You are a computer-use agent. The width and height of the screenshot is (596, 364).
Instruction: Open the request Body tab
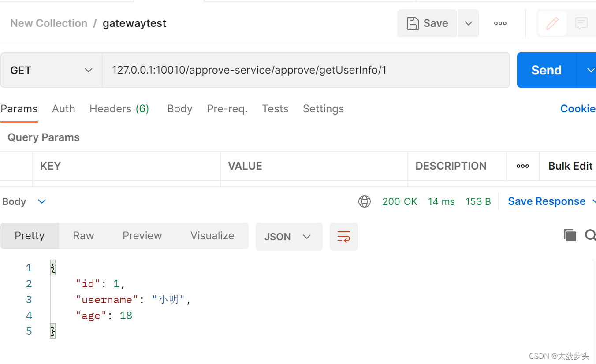click(x=180, y=109)
